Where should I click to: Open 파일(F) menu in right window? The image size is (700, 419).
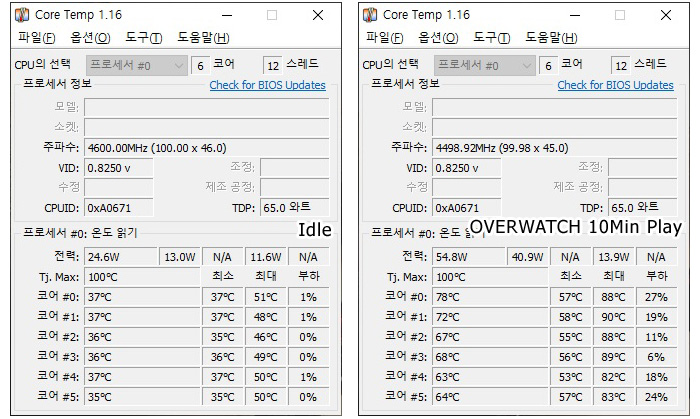pyautogui.click(x=384, y=37)
